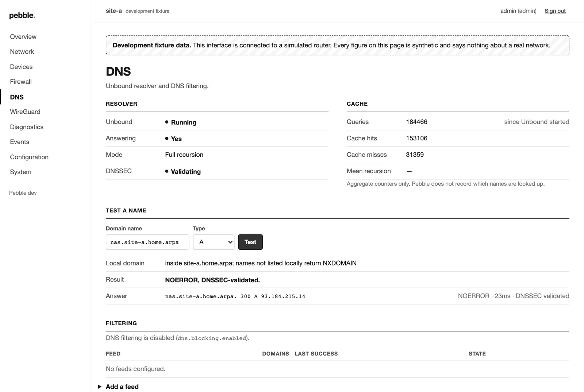This screenshot has width=584, height=392.
Task: Click the STATE column header
Action: pos(477,354)
